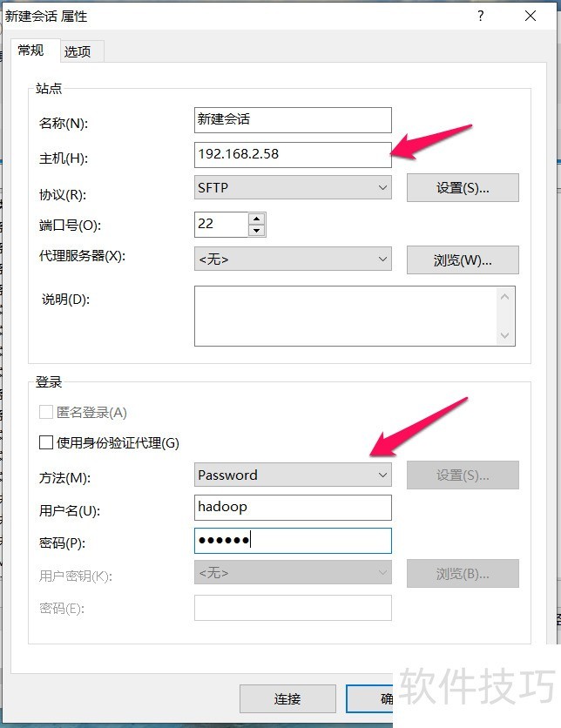Increase port number with up arrow
The width and height of the screenshot is (561, 728).
click(x=256, y=219)
